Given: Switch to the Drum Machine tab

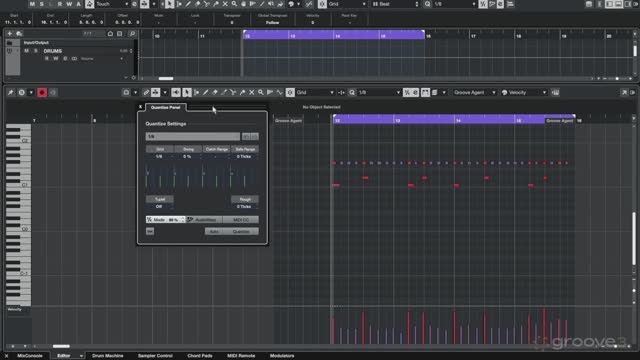Looking at the screenshot, I should click(x=107, y=356).
